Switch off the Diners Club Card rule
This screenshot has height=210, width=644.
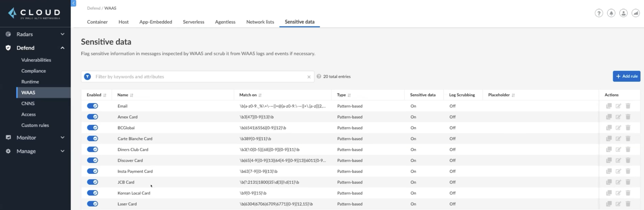[92, 149]
